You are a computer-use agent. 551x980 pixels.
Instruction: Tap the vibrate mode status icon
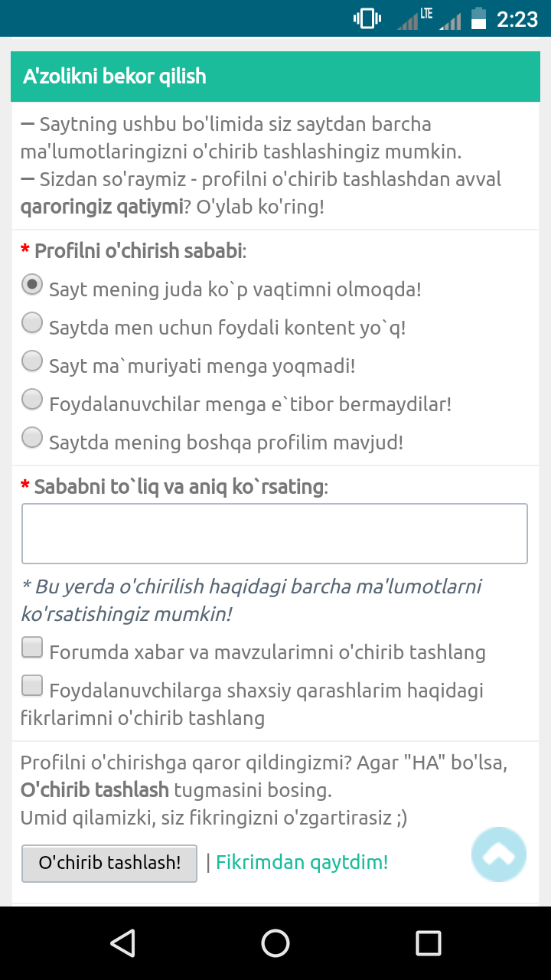(x=367, y=18)
